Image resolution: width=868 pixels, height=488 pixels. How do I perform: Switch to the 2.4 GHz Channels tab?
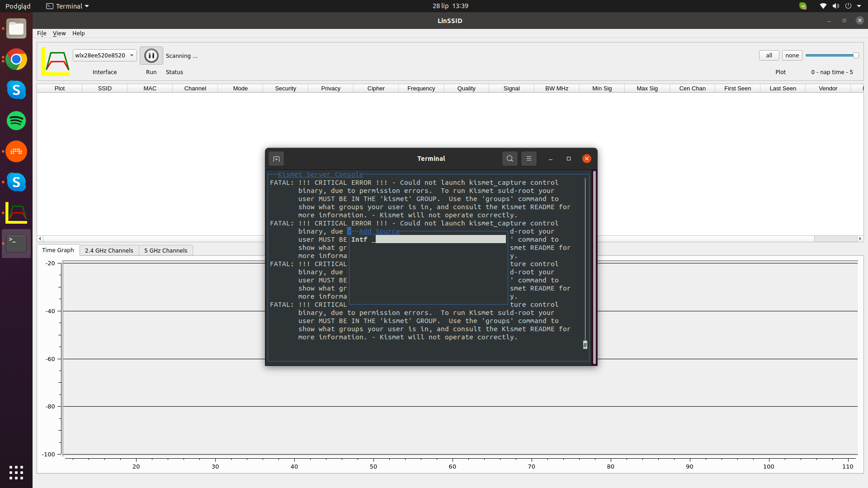point(109,250)
